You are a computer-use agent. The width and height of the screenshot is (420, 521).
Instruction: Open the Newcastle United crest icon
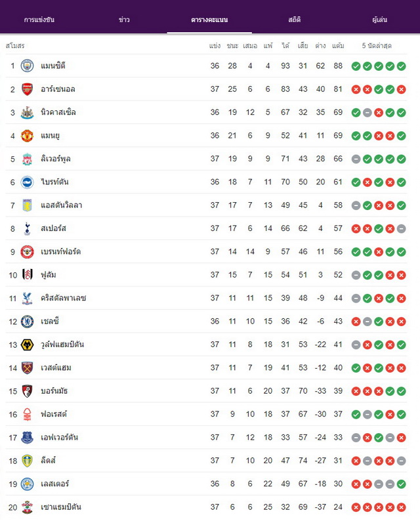tap(27, 112)
